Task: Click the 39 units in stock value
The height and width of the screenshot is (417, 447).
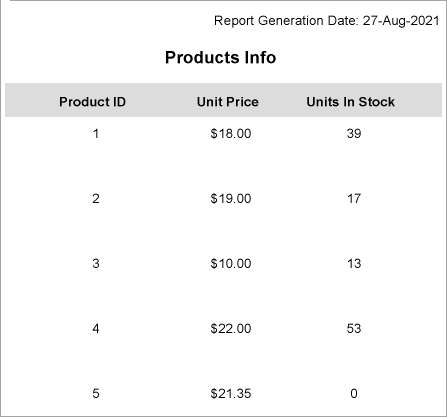Action: tap(354, 134)
